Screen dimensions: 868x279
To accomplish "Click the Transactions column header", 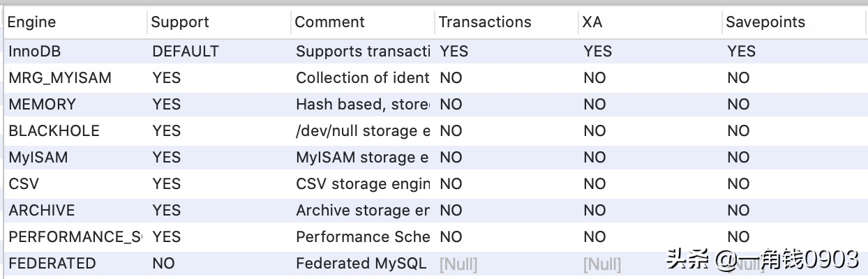I will [x=506, y=22].
